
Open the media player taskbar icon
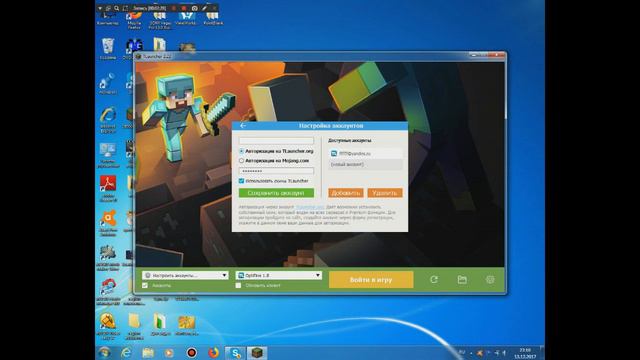click(x=169, y=353)
